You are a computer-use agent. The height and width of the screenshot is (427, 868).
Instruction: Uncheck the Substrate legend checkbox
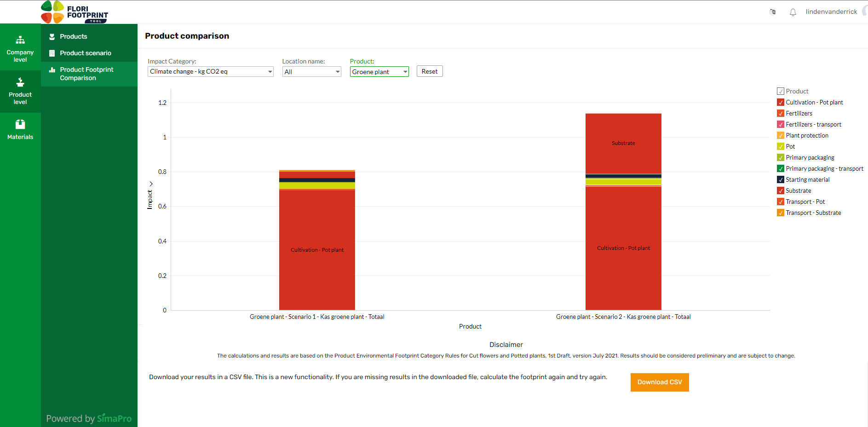pyautogui.click(x=781, y=190)
